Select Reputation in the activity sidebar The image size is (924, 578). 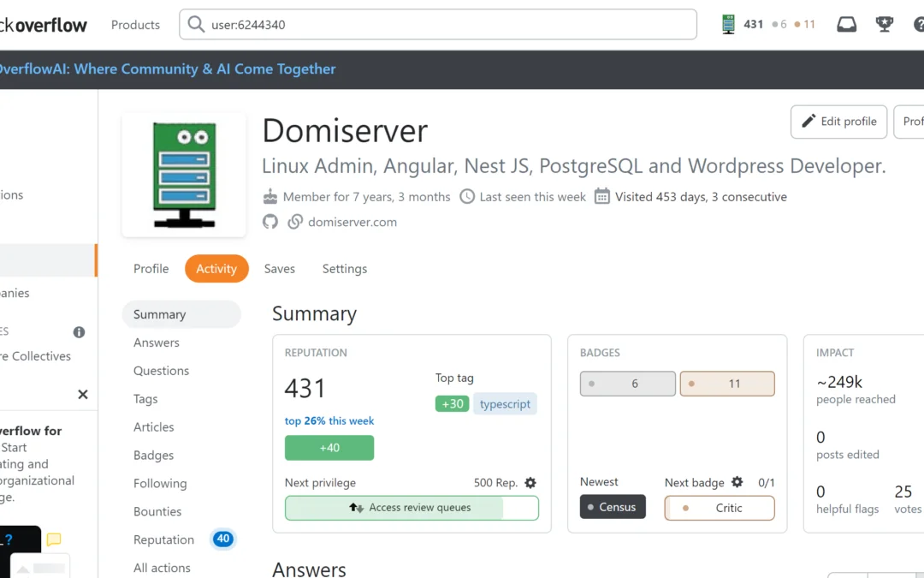tap(163, 539)
